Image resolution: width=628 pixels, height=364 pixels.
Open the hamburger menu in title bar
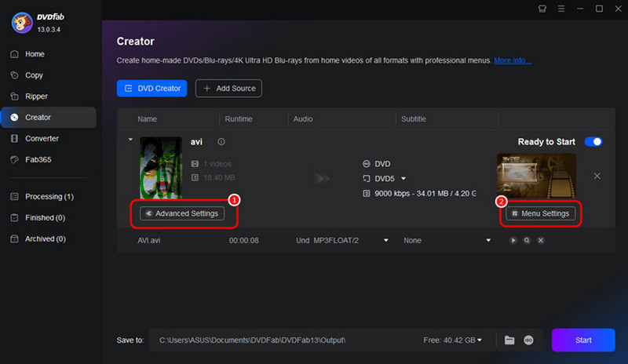561,9
